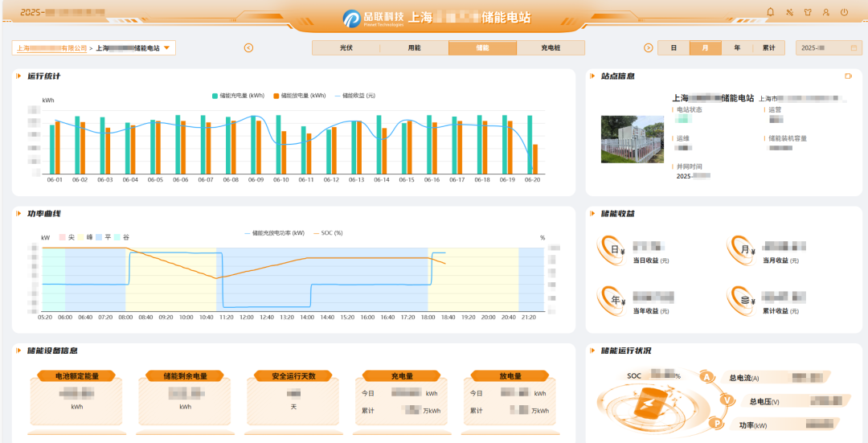Open the 2025 date picker field
868x443 pixels.
(828, 48)
